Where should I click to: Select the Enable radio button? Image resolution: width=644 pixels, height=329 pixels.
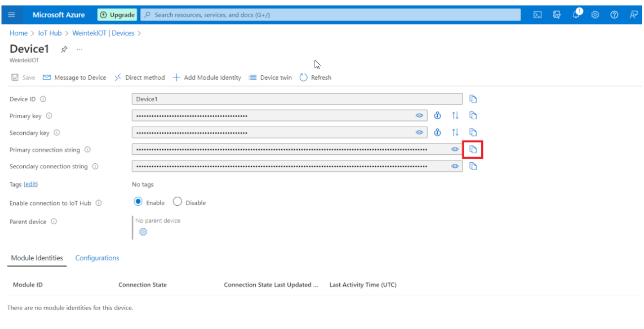click(138, 202)
